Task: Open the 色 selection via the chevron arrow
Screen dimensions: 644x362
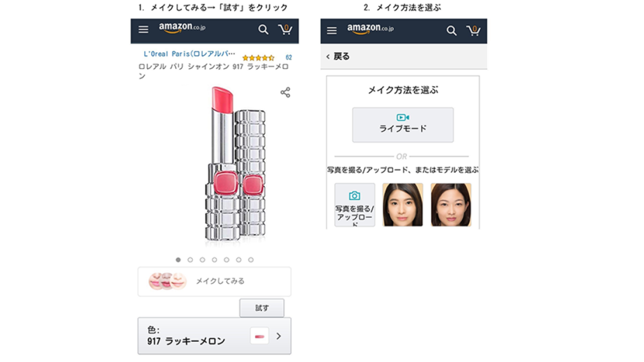Action: tap(279, 335)
